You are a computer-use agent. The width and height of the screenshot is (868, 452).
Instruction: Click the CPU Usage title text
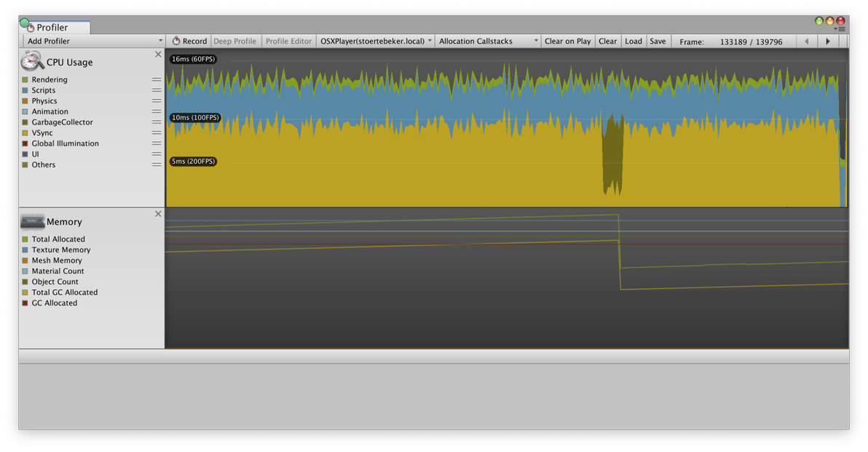click(70, 63)
